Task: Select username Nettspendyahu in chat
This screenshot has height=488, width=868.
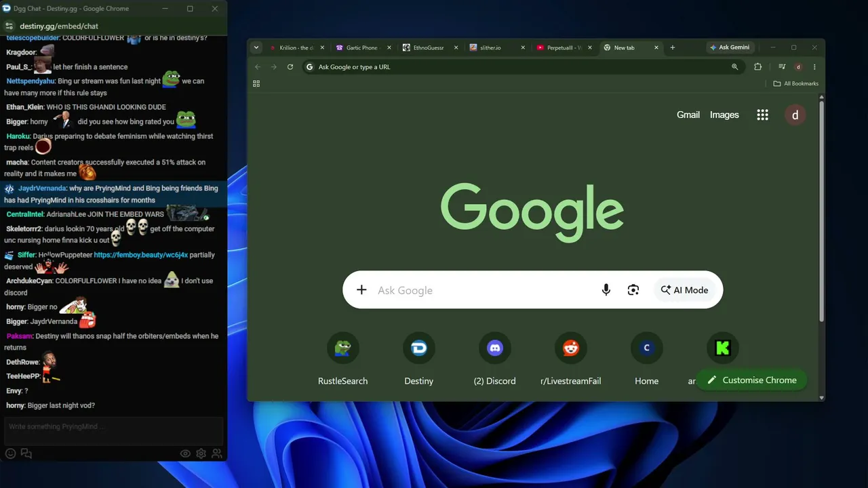Action: [31, 81]
